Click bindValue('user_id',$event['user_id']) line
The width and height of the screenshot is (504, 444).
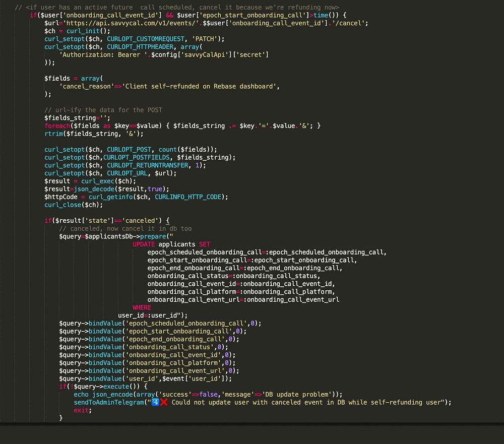pos(145,378)
